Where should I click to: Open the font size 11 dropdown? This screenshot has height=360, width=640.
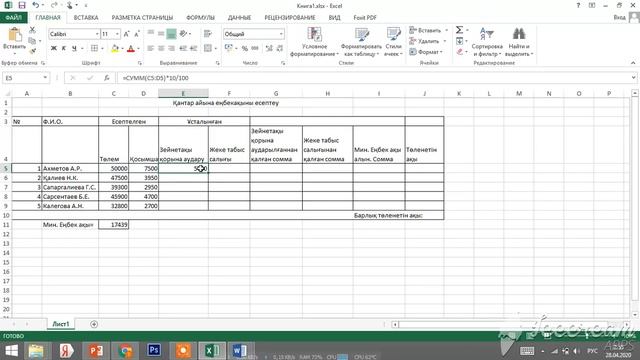coord(118,34)
